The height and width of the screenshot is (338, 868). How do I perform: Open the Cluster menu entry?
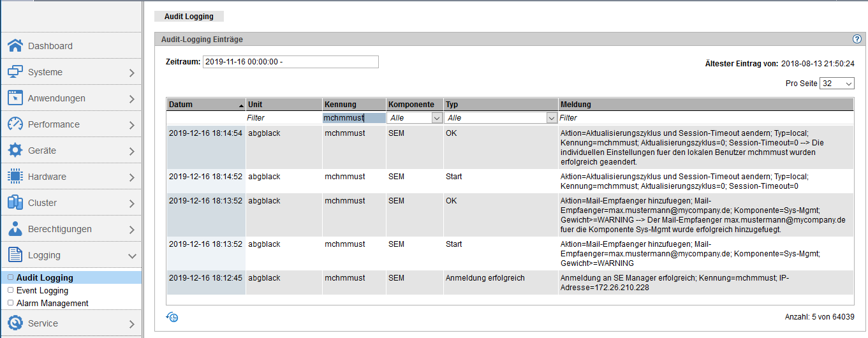(71, 203)
